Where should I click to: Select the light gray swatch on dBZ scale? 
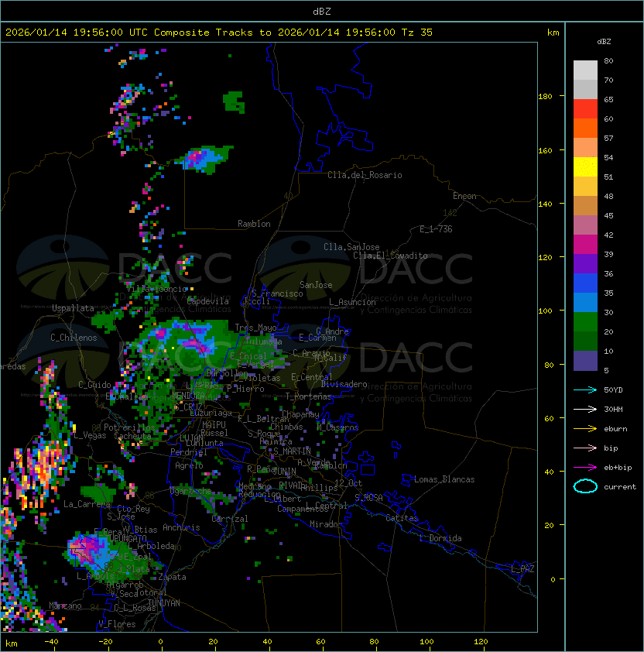tap(585, 70)
